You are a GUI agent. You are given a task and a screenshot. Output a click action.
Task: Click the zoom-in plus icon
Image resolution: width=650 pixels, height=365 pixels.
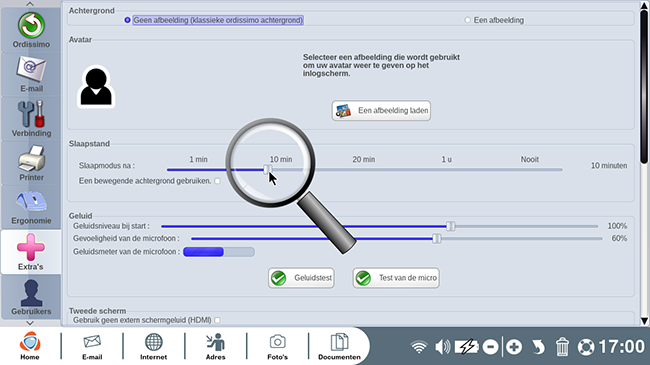pos(514,346)
